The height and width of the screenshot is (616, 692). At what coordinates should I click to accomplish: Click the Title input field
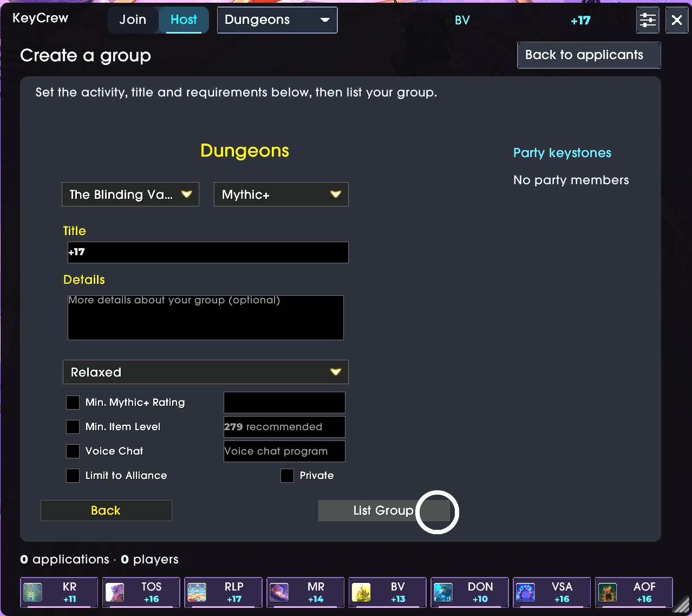tap(208, 252)
